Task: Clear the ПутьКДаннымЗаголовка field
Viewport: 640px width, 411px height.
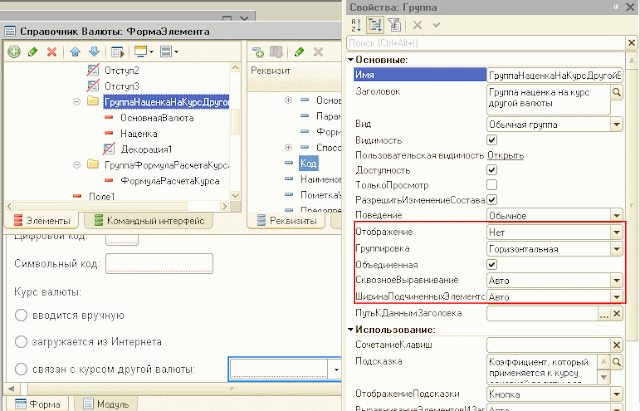Action: click(x=617, y=313)
